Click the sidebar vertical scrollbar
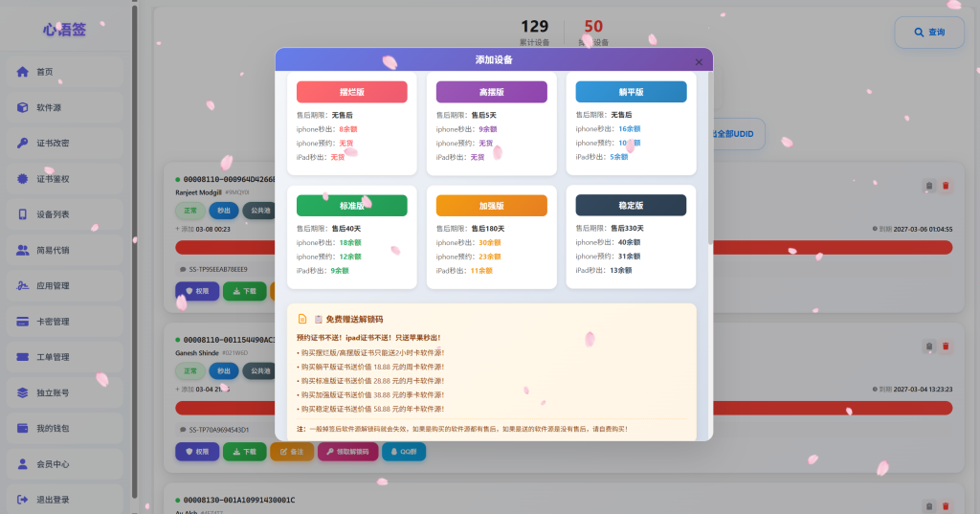980x514 pixels. pyautogui.click(x=134, y=250)
